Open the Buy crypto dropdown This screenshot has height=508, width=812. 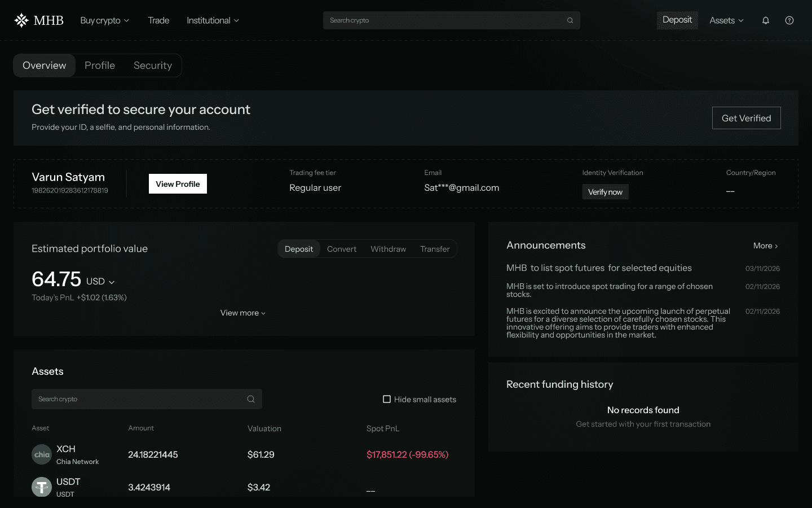tap(104, 20)
